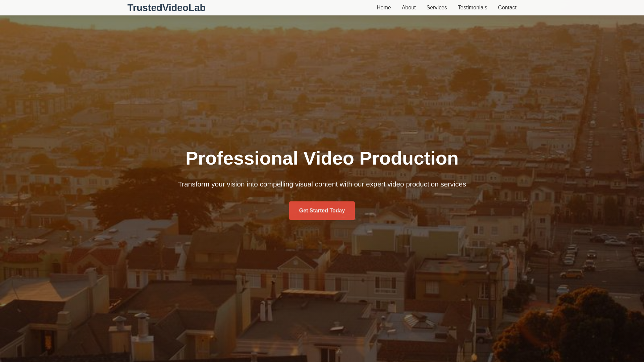Click the Get Started Today button
Image resolution: width=644 pixels, height=362 pixels.
tap(322, 210)
